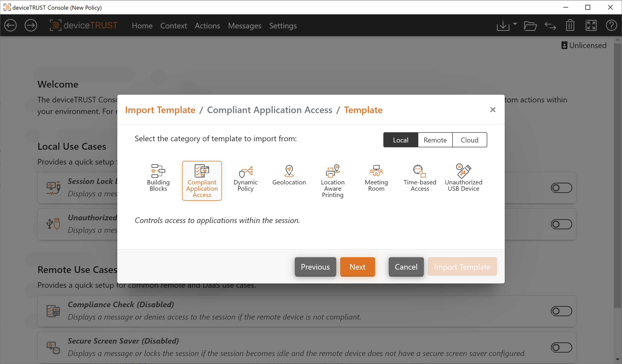Close the Import Template dialog with X
This screenshot has height=364, width=622.
click(492, 110)
